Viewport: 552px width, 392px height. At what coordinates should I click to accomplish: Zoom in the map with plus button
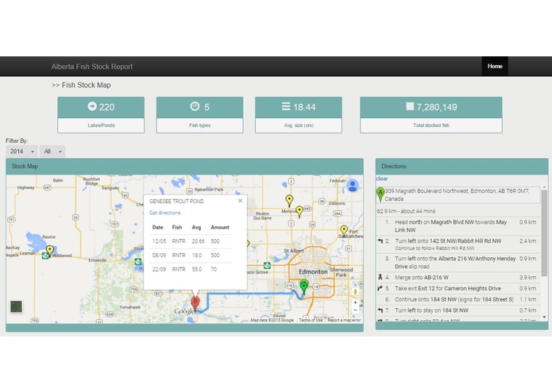[355, 302]
